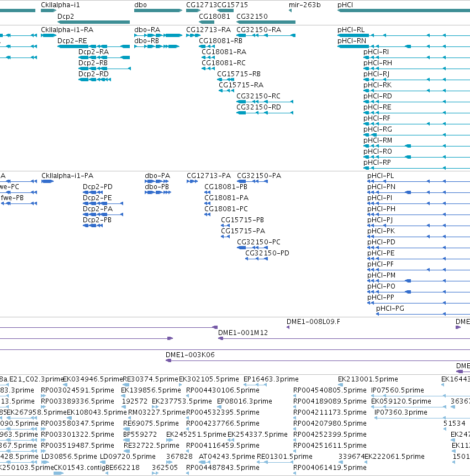470x476 pixels.
Task: Select transcript CG32150-RD
Action: click(x=258, y=107)
